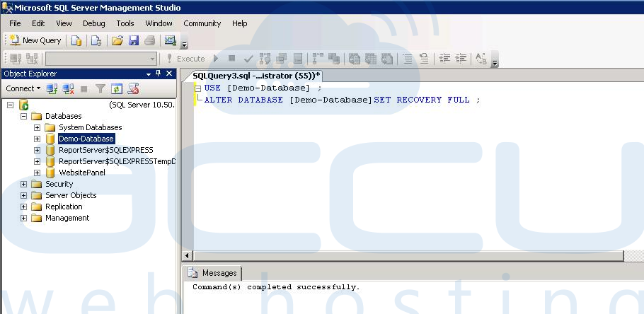Collapse the SQL Server root node
644x314 pixels.
11,105
